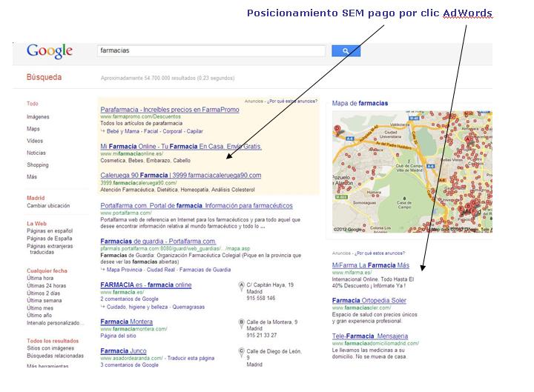Click 'Traducir esta página' link
The image size is (534, 392).
(191, 358)
